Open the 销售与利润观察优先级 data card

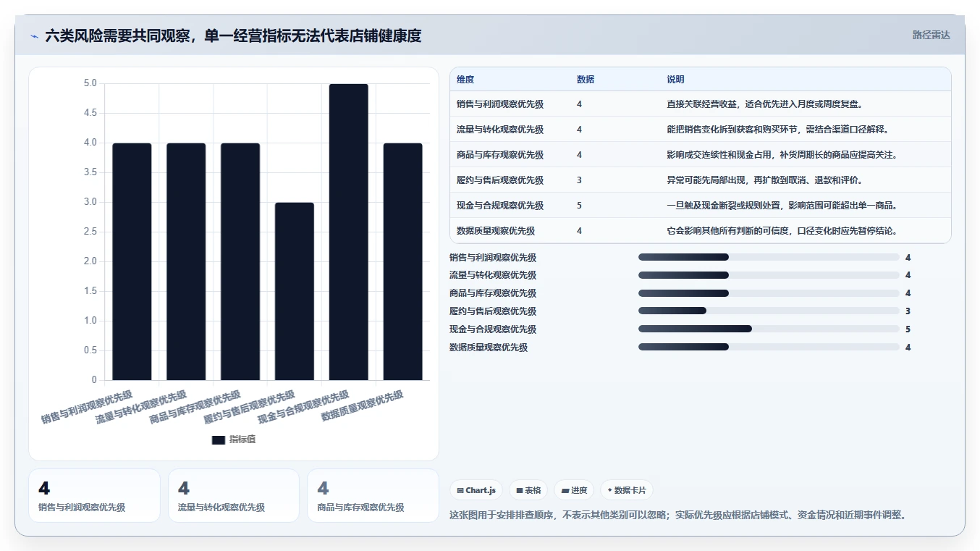[x=94, y=495]
